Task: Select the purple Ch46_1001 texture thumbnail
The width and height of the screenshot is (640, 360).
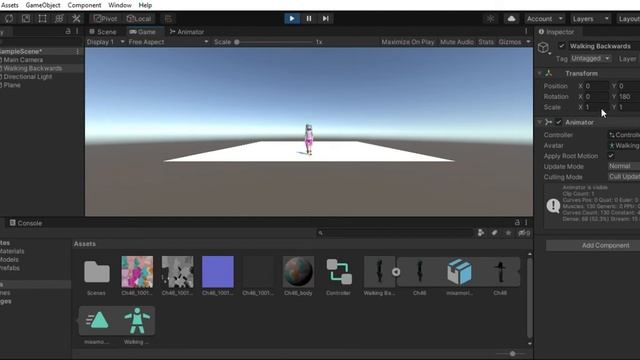Action: [218, 272]
